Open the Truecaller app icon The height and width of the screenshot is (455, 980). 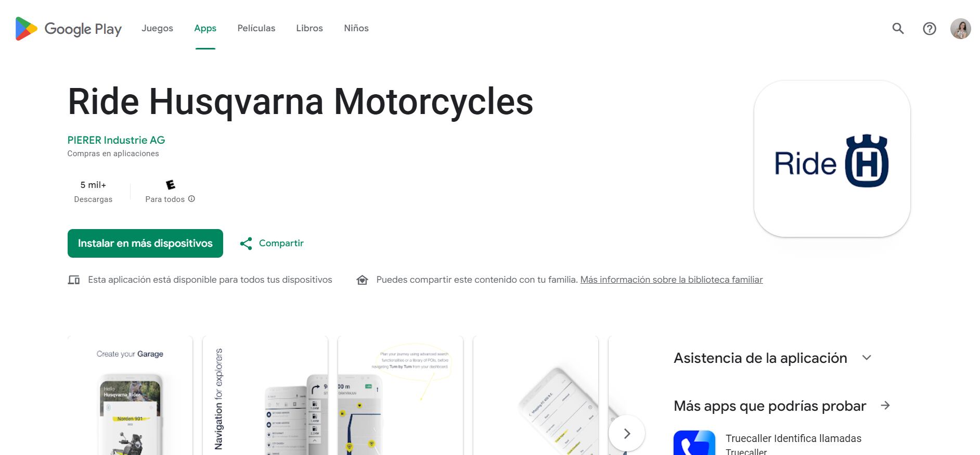[694, 443]
